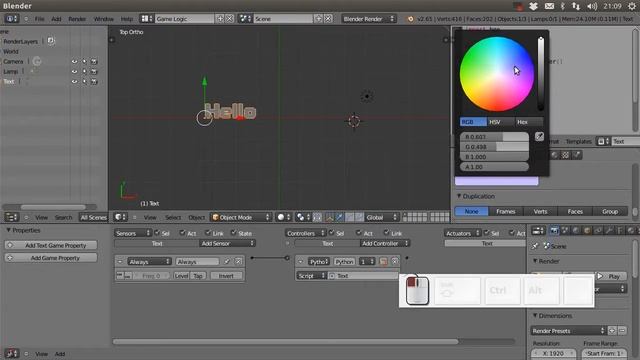Toggle Camera visibility eye in outliner
Viewport: 640px width, 360px height.
74,62
